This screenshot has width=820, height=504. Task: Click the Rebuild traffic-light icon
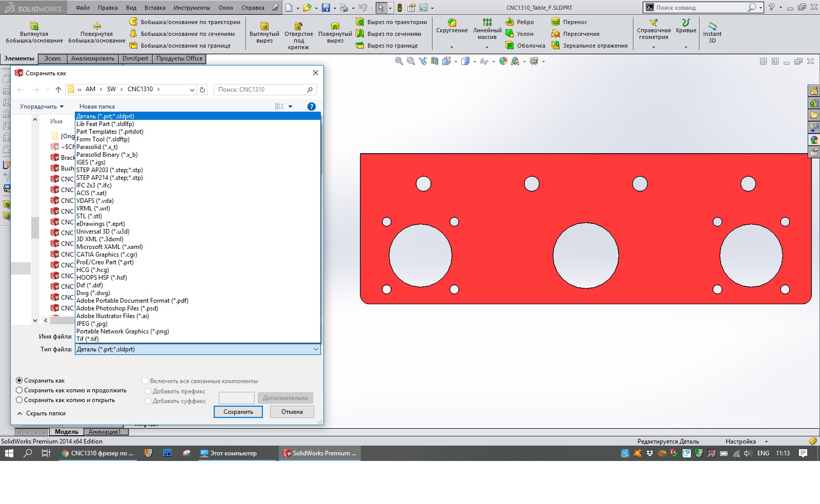tap(400, 8)
